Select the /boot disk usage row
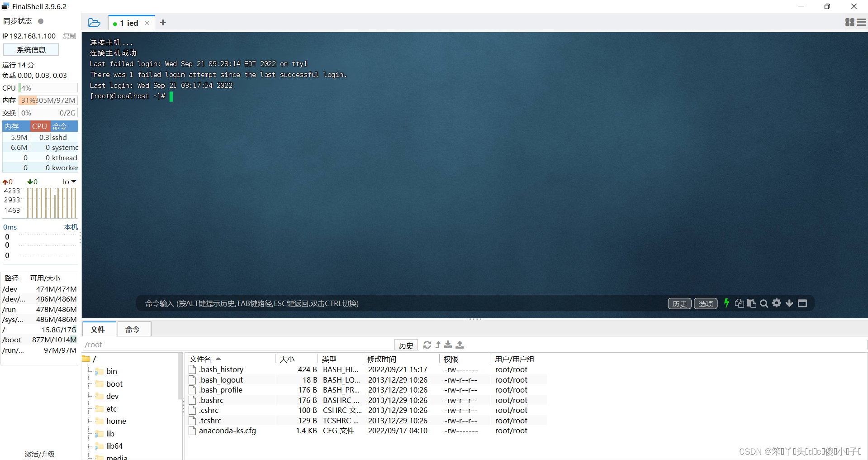 click(39, 340)
